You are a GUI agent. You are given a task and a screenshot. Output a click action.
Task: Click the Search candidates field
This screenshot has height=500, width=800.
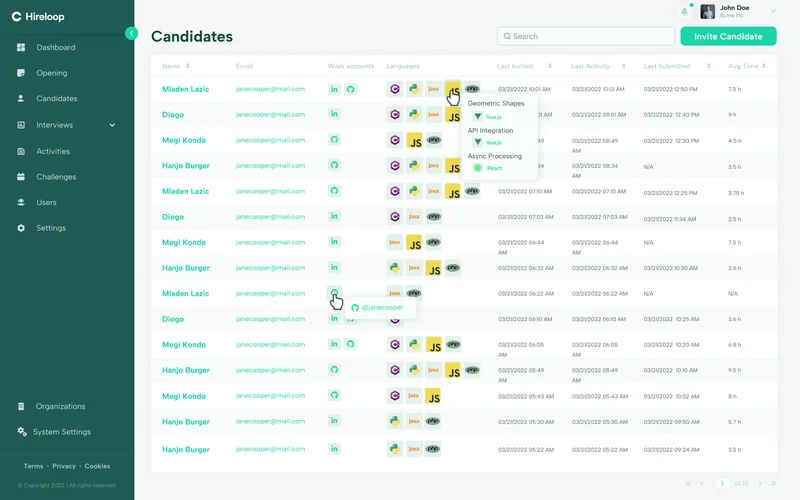586,36
